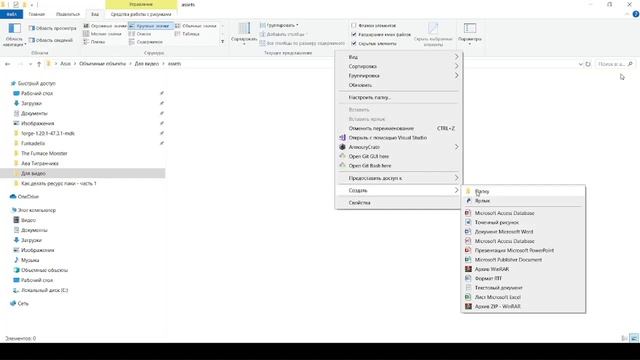Screen dimensions: 640x360
Task: Choose Текстовый документ in Создать submenu
Action: point(523,288)
